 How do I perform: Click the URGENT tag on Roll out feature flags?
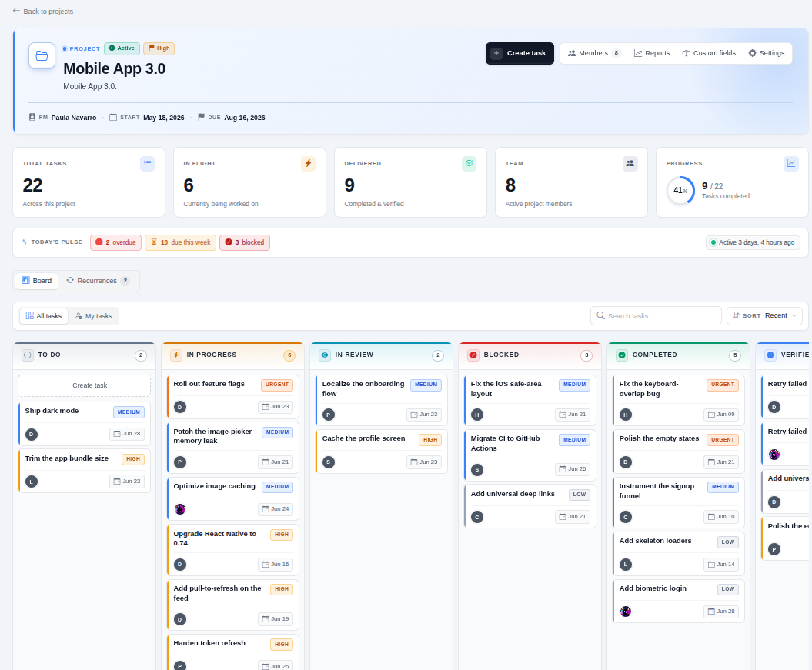click(277, 385)
